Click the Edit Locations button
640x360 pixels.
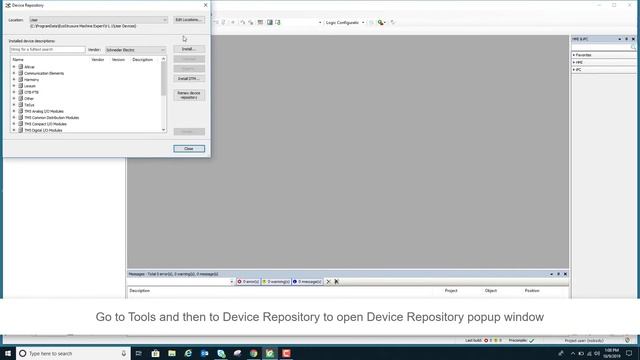tap(189, 20)
